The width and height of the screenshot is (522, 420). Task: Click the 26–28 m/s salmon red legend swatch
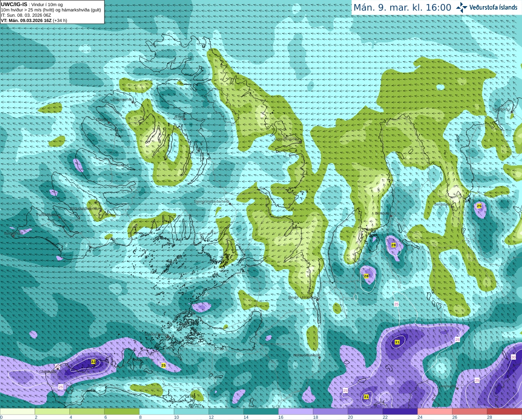[470, 411]
